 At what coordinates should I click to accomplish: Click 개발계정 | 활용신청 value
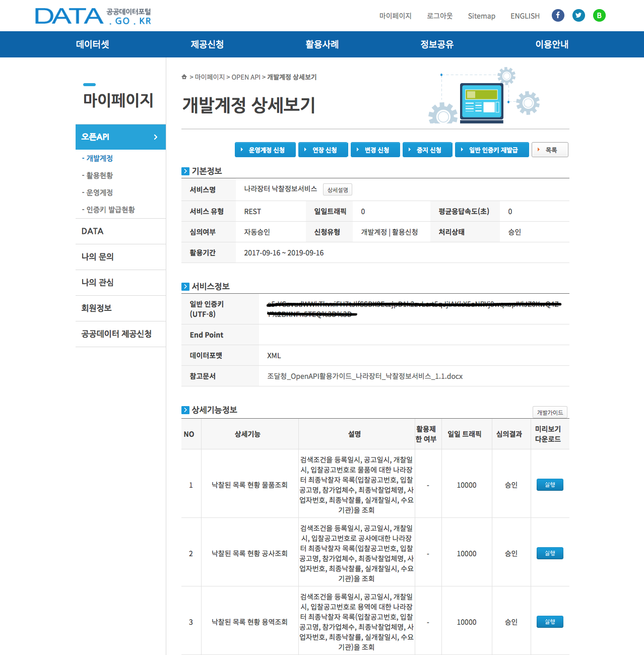point(390,232)
